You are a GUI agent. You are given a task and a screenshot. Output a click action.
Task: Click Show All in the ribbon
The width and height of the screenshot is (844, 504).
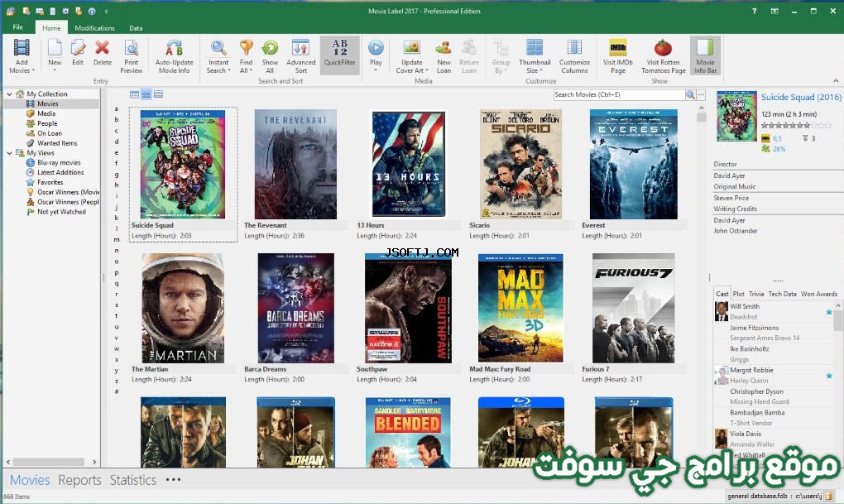click(x=270, y=56)
